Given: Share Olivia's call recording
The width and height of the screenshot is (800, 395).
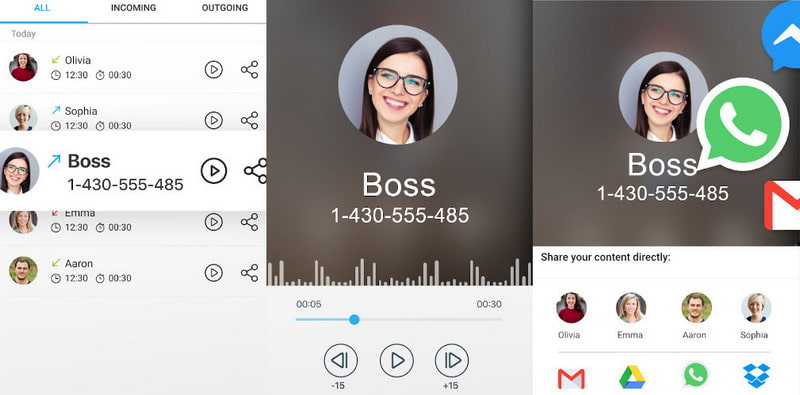Looking at the screenshot, I should 249,69.
